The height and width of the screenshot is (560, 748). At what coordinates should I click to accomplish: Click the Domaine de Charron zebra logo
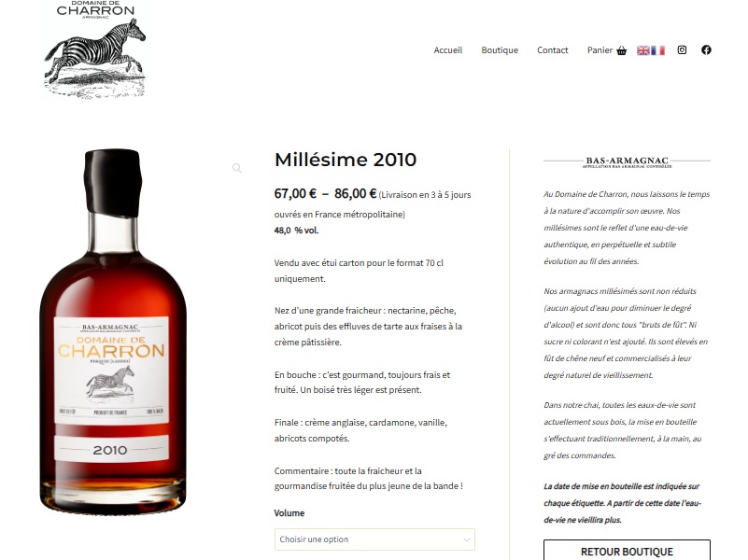click(x=95, y=50)
